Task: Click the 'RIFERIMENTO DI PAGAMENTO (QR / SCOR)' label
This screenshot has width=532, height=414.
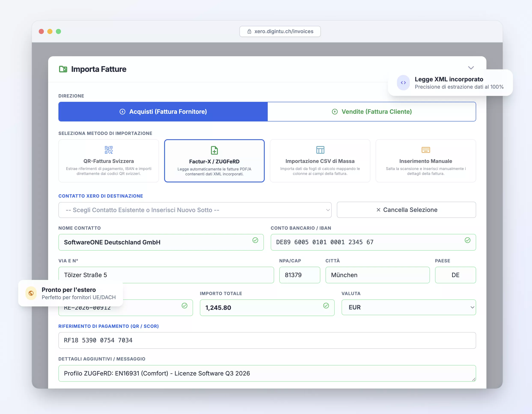Action: (108, 326)
